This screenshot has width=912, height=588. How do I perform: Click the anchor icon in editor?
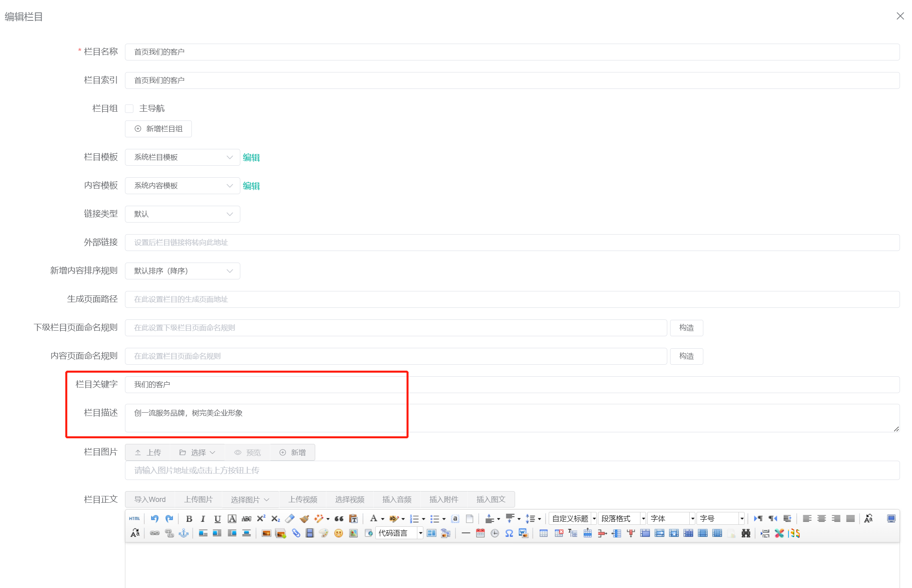[x=183, y=533]
